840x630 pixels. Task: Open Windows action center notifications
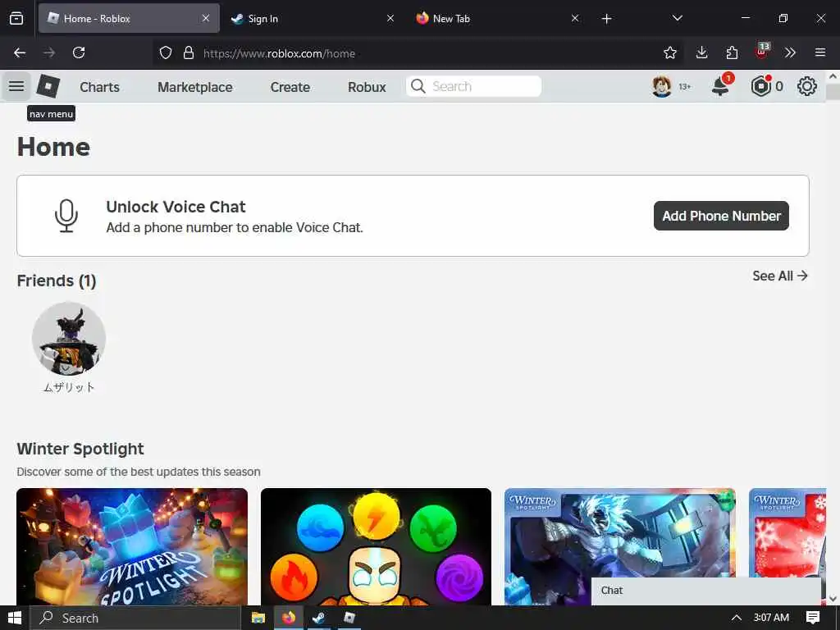[813, 618]
